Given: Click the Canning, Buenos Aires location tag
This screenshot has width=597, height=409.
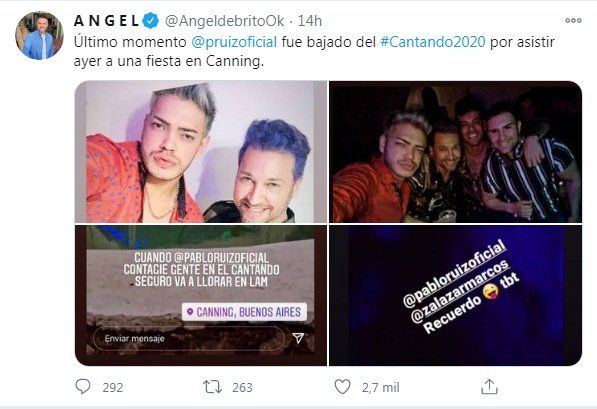Looking at the screenshot, I should (244, 312).
